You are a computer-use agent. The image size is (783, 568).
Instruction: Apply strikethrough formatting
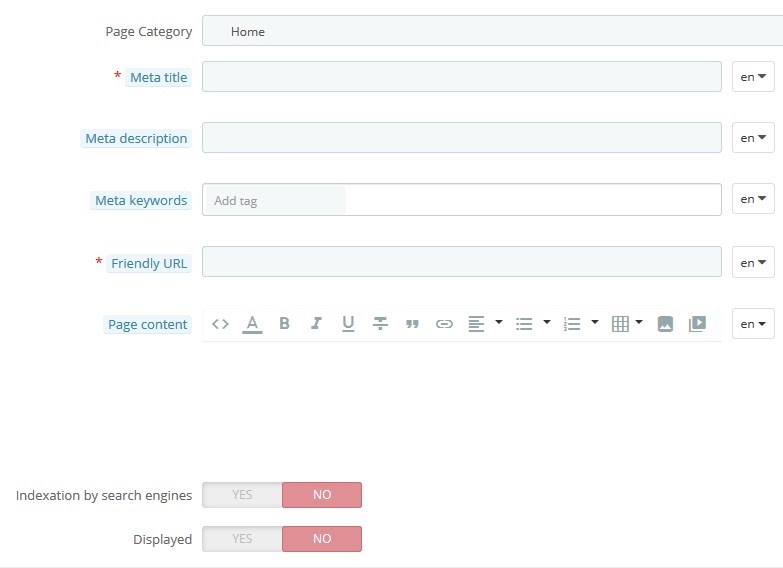380,324
